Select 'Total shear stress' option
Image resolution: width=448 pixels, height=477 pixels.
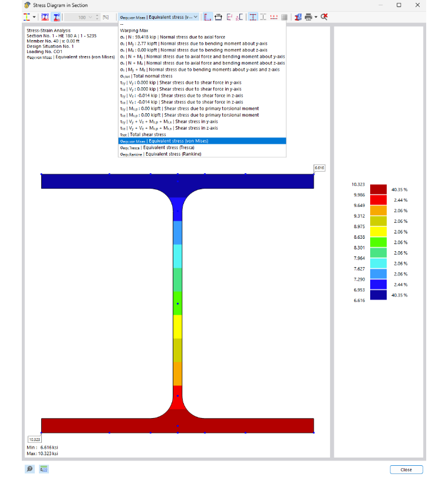click(202, 134)
